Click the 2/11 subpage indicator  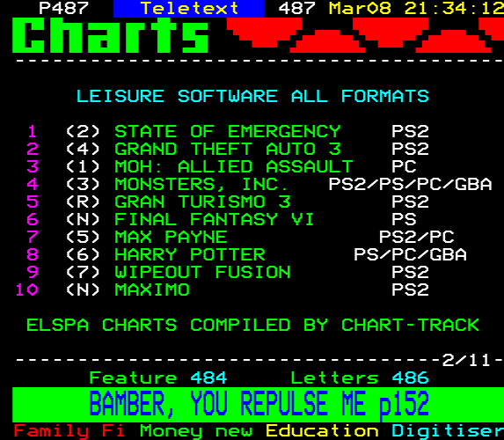(466, 360)
